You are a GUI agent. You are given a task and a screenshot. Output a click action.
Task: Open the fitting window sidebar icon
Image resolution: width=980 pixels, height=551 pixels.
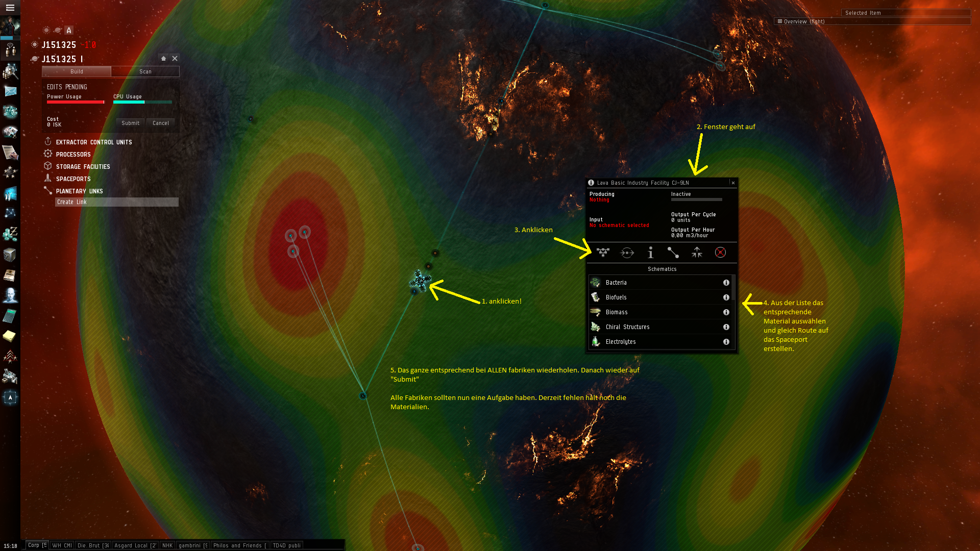tap(10, 112)
